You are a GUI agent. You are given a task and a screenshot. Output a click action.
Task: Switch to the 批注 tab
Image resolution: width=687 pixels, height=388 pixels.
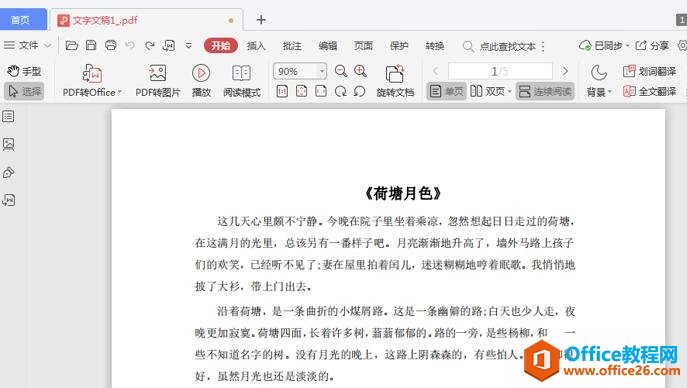(292, 46)
